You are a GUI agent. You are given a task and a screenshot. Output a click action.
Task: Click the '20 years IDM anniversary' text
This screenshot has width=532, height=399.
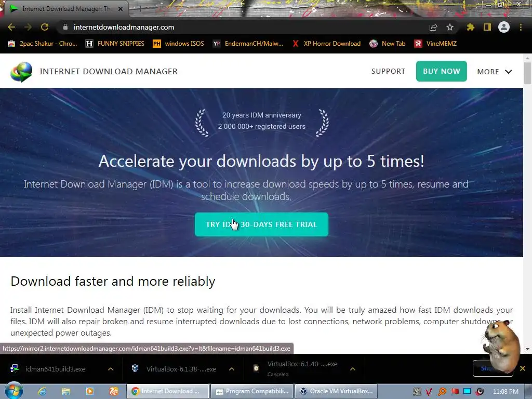262,115
